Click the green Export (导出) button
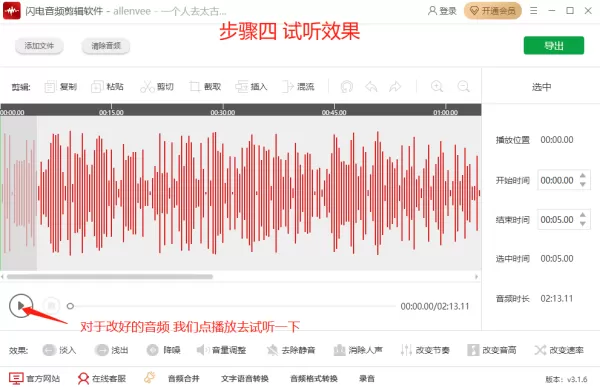 [x=554, y=46]
